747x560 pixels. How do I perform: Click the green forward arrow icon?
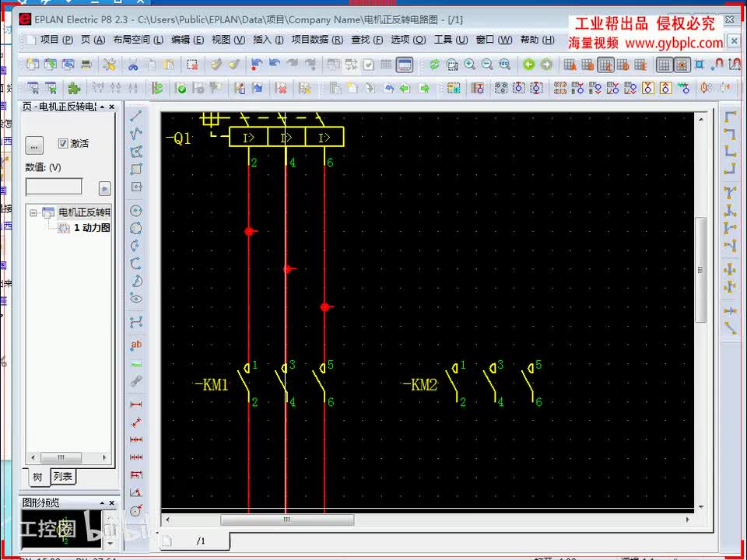click(546, 65)
